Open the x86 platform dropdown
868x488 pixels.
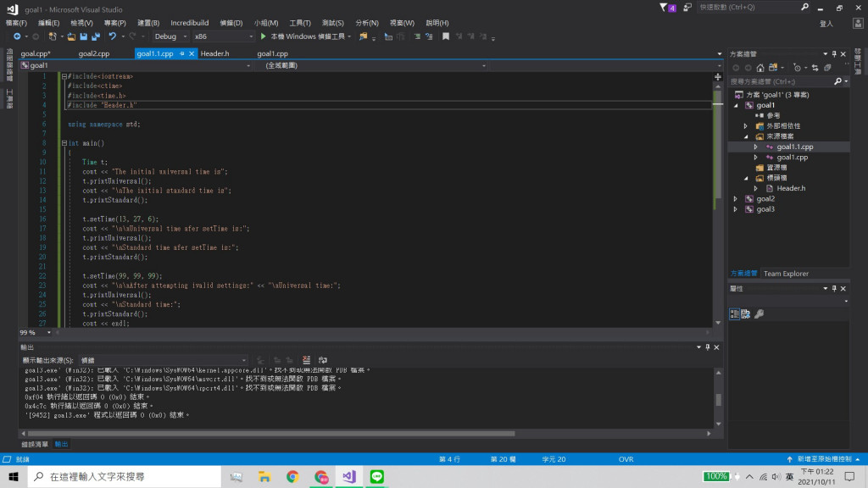point(224,36)
